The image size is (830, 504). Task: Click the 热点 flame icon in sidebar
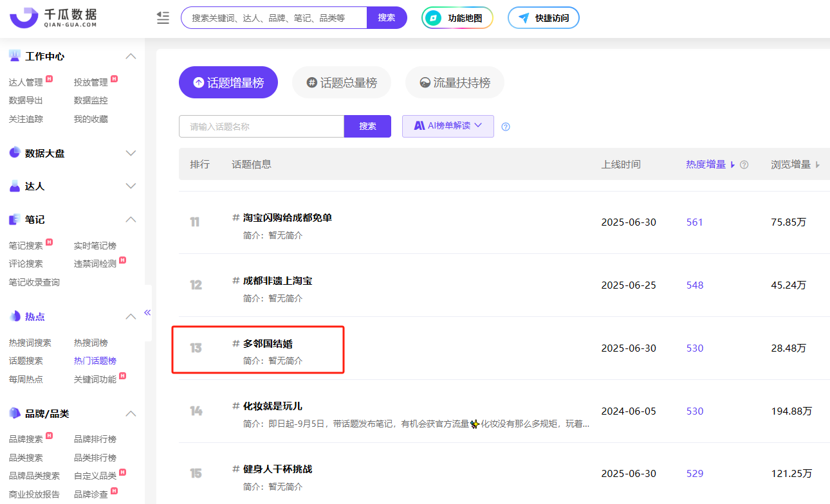14,316
